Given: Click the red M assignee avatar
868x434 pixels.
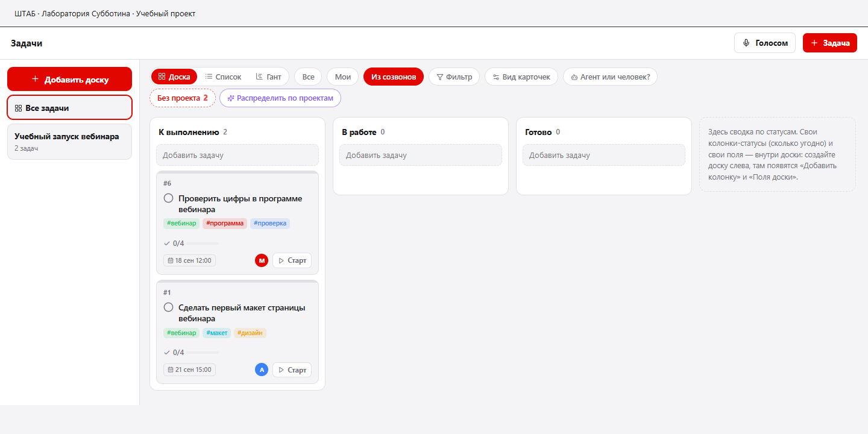Looking at the screenshot, I should (262, 260).
